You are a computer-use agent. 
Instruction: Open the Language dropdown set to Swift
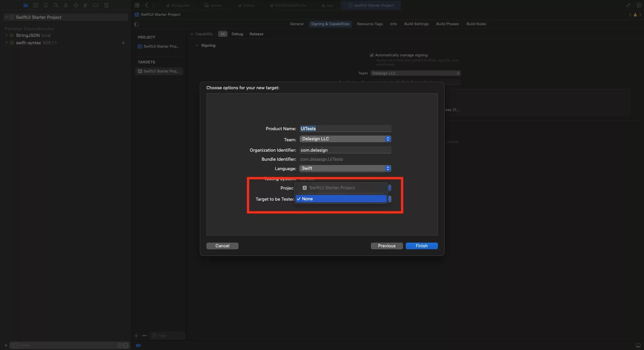pos(345,168)
